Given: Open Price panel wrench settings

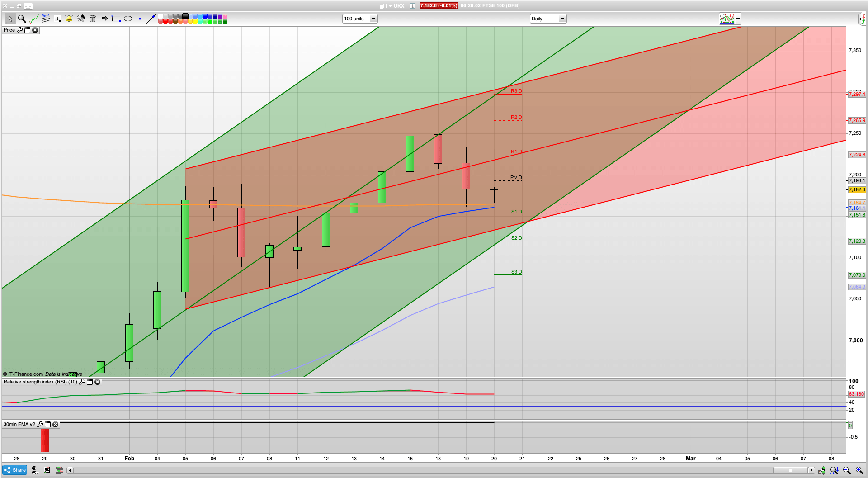Looking at the screenshot, I should click(19, 30).
